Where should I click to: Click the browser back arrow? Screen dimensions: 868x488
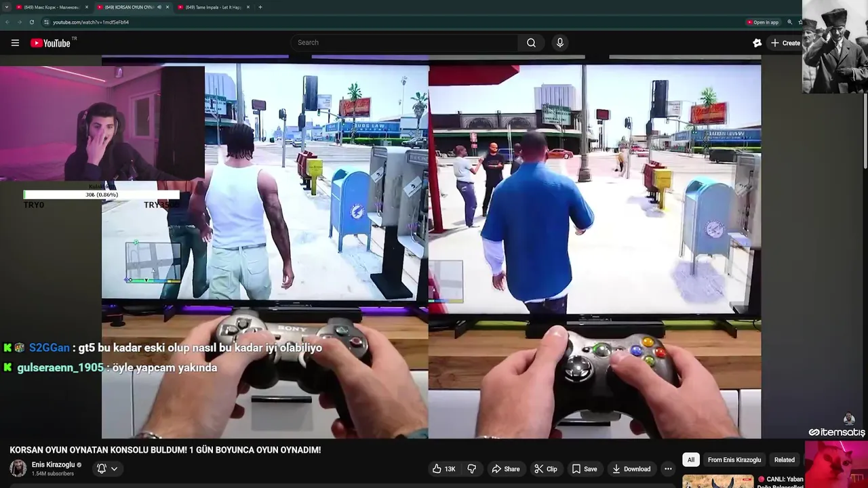[x=7, y=22]
